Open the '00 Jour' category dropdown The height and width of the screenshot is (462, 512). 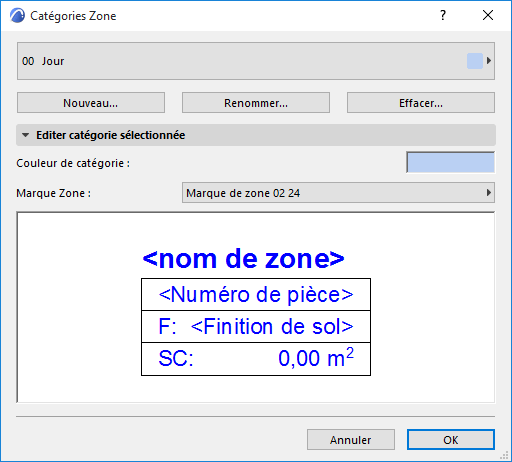click(x=256, y=61)
